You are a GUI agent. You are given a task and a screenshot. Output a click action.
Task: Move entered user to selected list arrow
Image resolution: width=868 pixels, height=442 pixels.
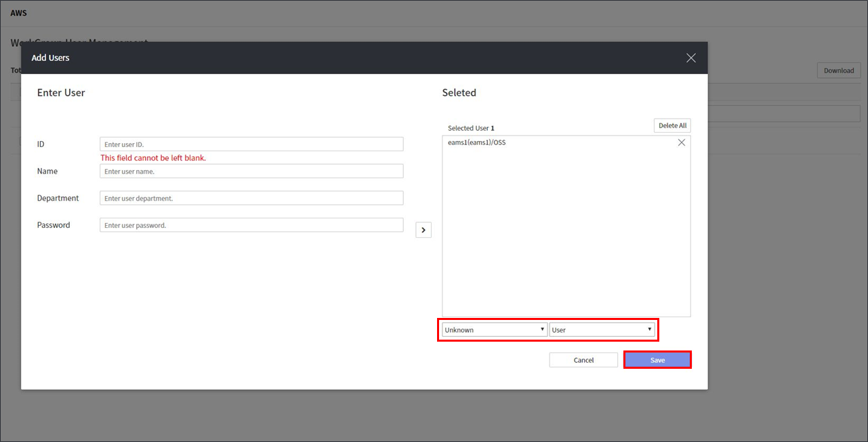pos(423,230)
